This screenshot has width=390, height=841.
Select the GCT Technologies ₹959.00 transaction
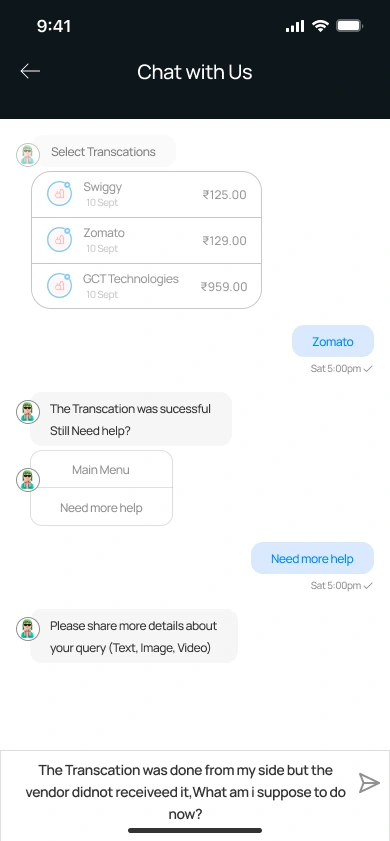coord(146,286)
